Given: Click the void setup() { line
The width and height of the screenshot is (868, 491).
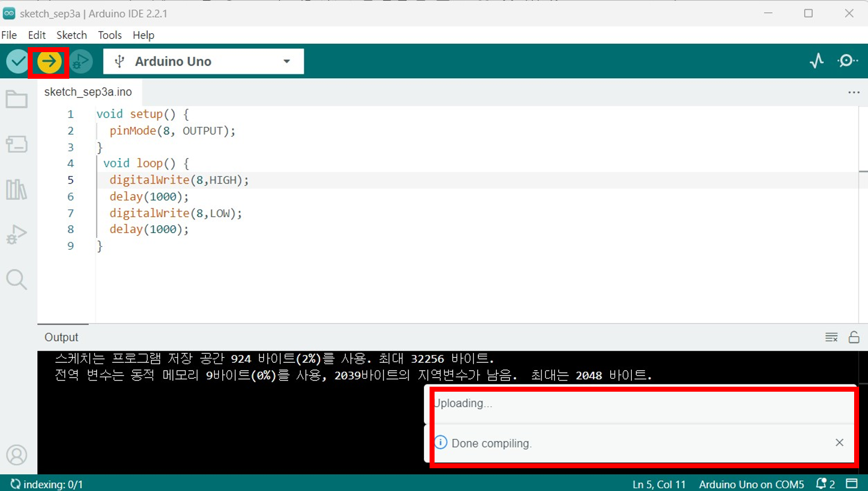Looking at the screenshot, I should [143, 114].
